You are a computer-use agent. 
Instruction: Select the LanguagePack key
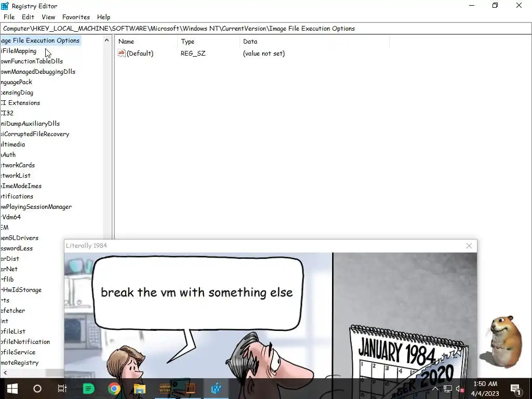click(x=16, y=82)
